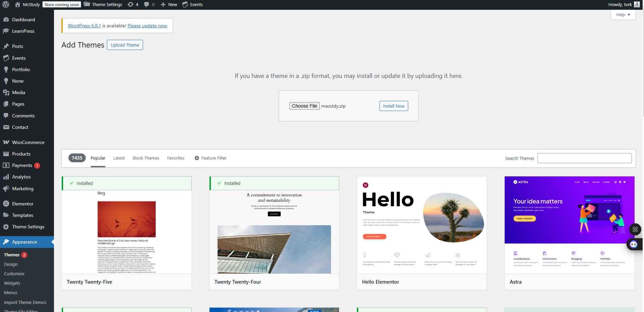Open WooCommerce from the sidebar icon

click(6, 142)
